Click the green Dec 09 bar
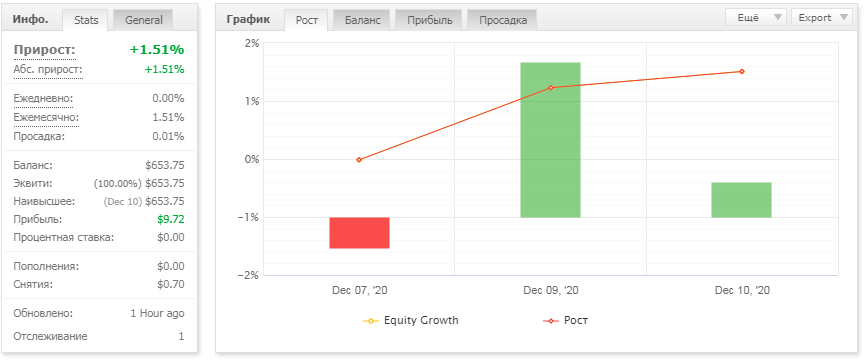 coord(551,140)
